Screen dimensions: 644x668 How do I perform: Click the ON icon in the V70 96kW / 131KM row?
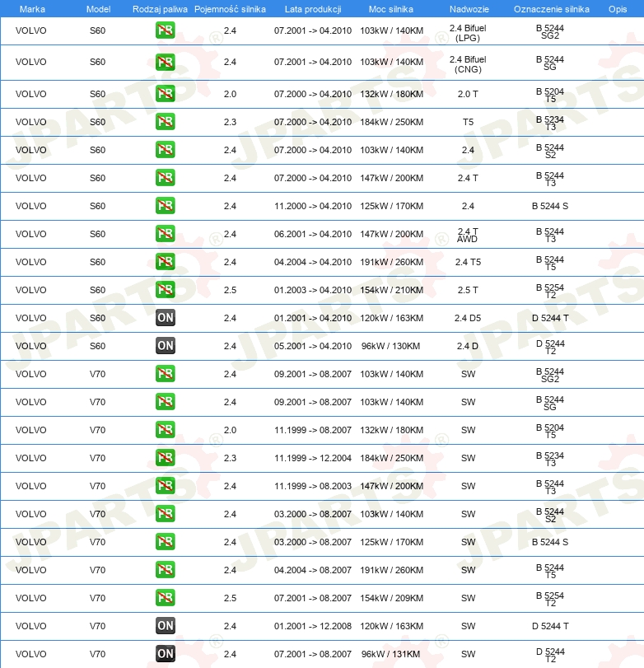pos(165,654)
